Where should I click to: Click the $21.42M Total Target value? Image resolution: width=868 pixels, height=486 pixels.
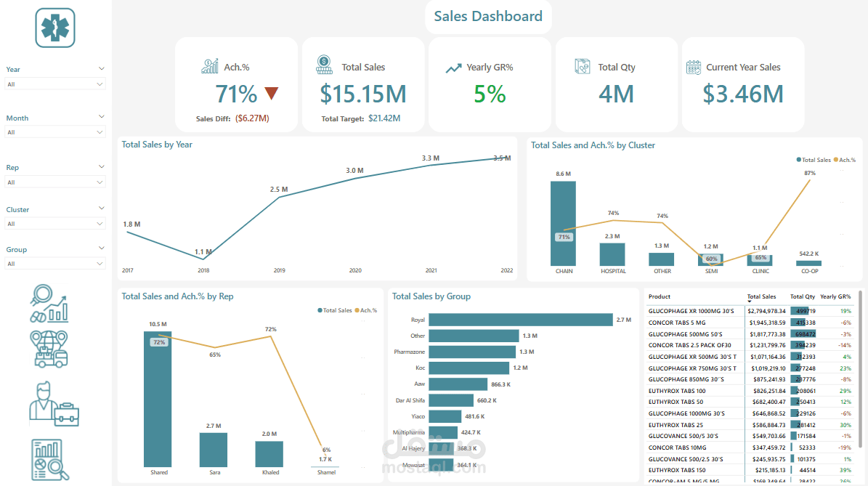(x=384, y=118)
